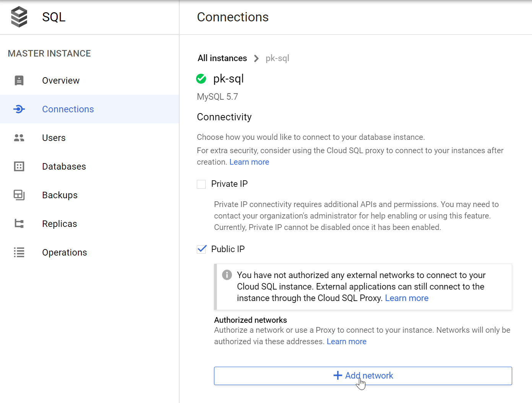Click the All instances breadcrumb link
The image size is (532, 403).
tap(222, 58)
